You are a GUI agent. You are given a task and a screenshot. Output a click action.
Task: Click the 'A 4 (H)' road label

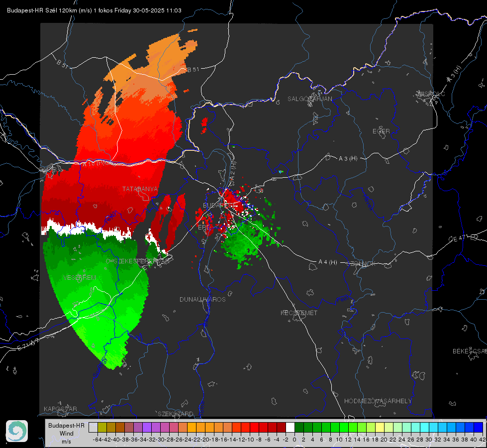pyautogui.click(x=328, y=262)
